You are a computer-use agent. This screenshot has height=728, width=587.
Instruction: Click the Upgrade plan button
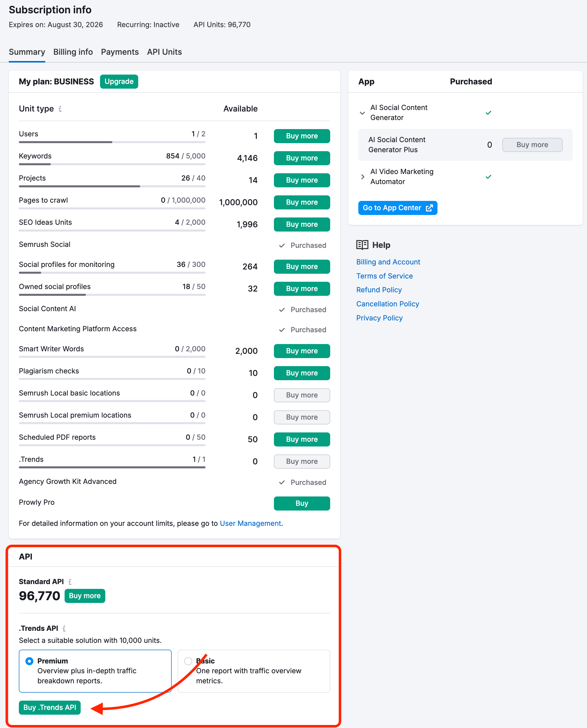coord(119,81)
